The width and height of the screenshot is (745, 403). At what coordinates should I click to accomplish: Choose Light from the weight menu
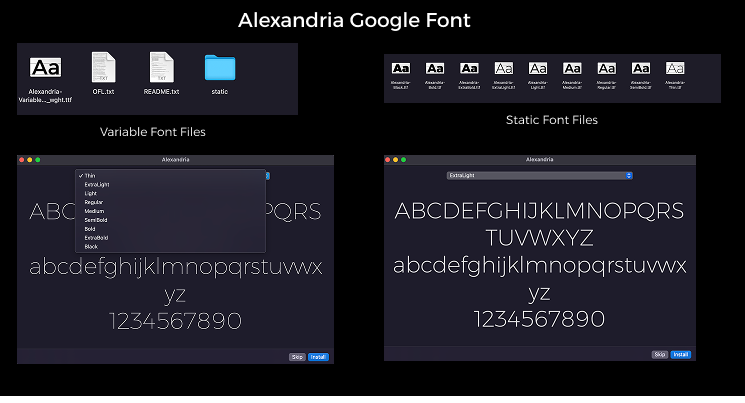tap(170, 193)
